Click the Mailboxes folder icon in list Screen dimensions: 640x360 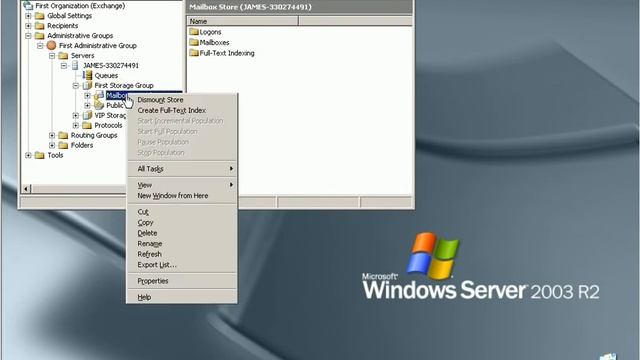(194, 42)
